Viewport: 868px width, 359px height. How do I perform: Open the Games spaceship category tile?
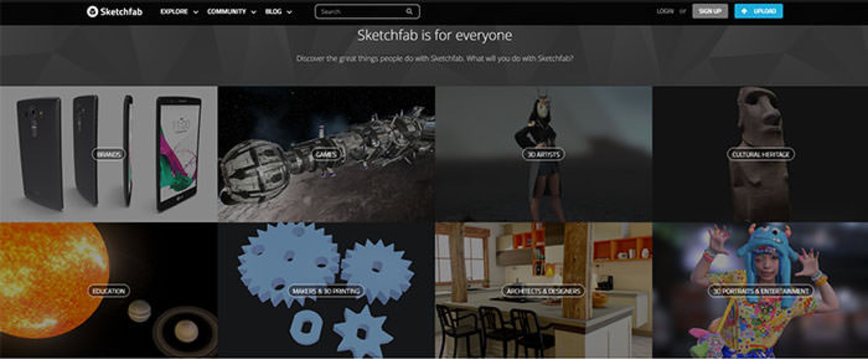326,154
